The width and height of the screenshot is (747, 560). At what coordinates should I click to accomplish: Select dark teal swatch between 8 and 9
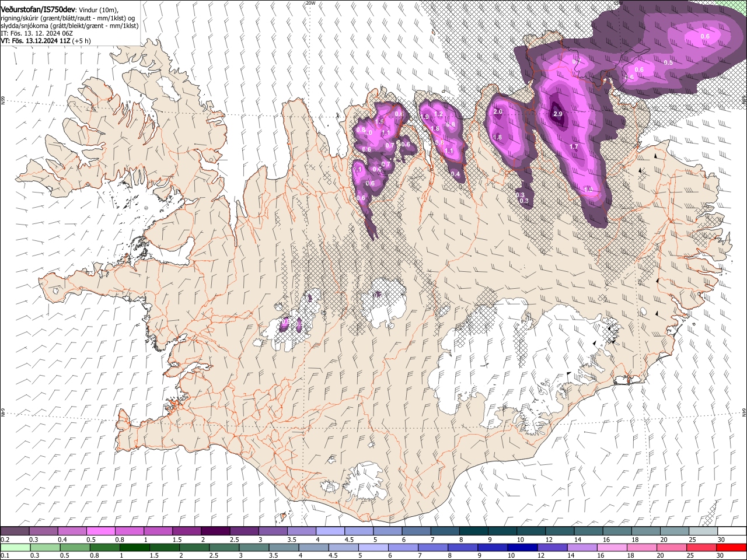pos(473,531)
